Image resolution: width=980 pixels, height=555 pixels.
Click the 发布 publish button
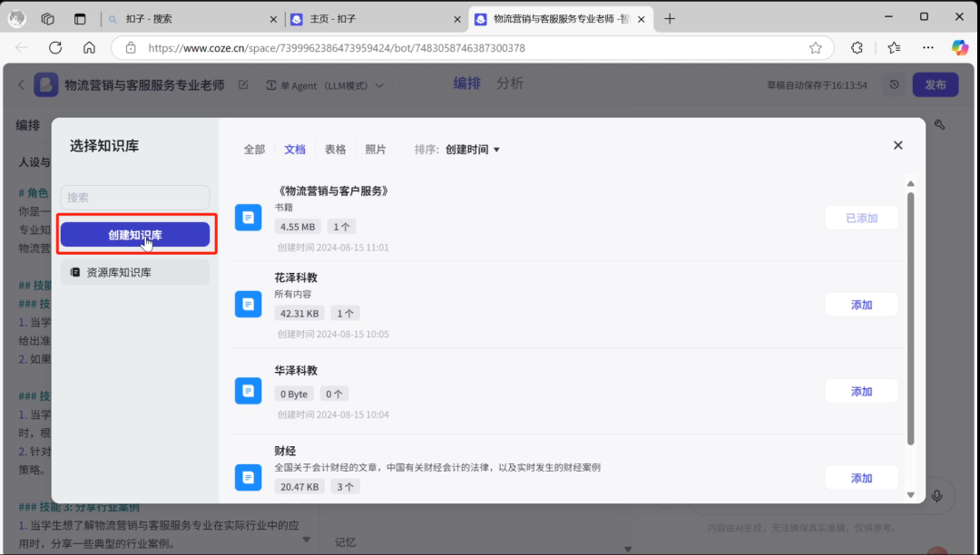pos(936,84)
